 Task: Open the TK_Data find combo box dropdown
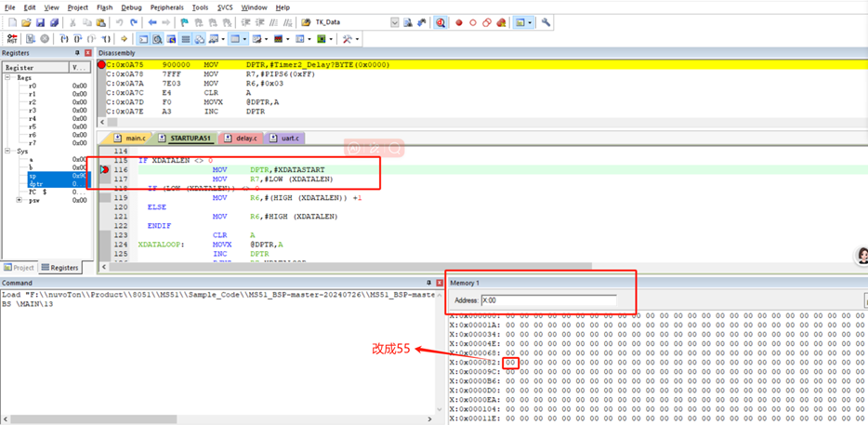coord(395,21)
